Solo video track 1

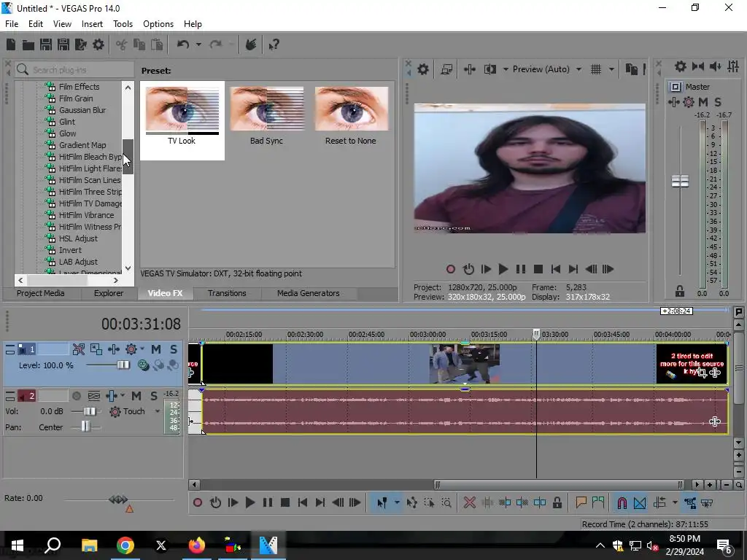point(174,349)
